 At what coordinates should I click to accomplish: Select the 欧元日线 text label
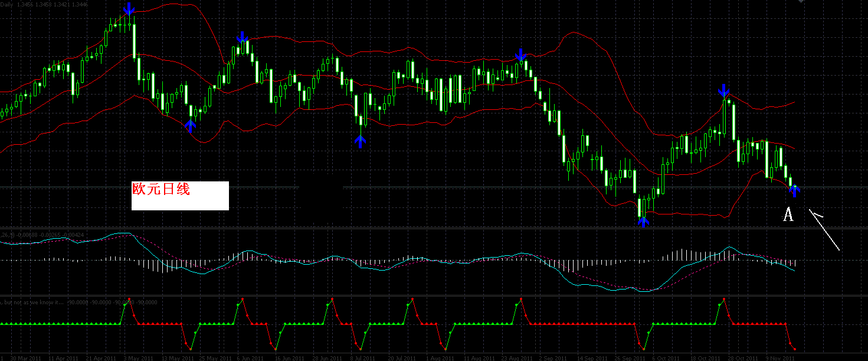(161, 189)
